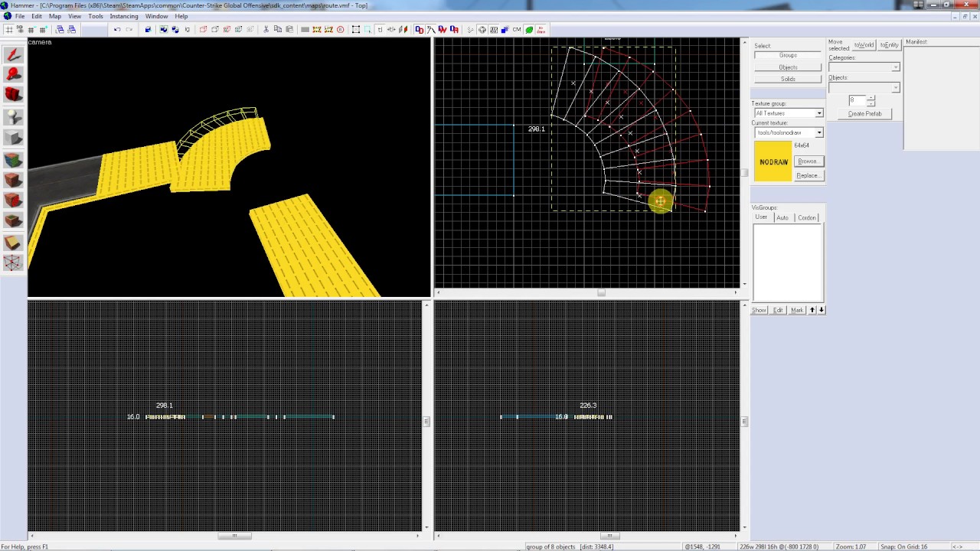Image resolution: width=980 pixels, height=551 pixels.
Task: Select the Magnify tool
Action: pos(12,75)
